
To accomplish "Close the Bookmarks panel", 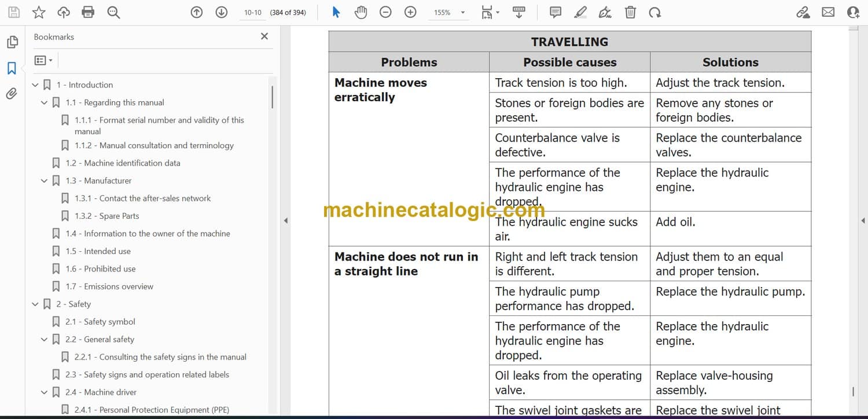I will point(264,36).
